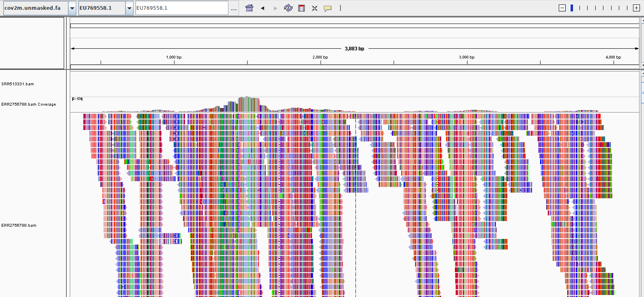Click the 3,883 bp span label

pos(354,49)
